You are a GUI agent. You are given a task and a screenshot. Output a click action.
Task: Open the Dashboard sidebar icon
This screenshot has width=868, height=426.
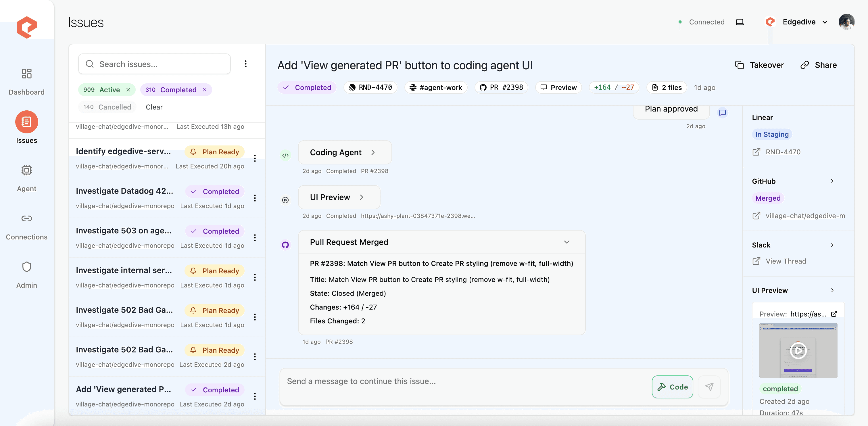click(x=27, y=74)
